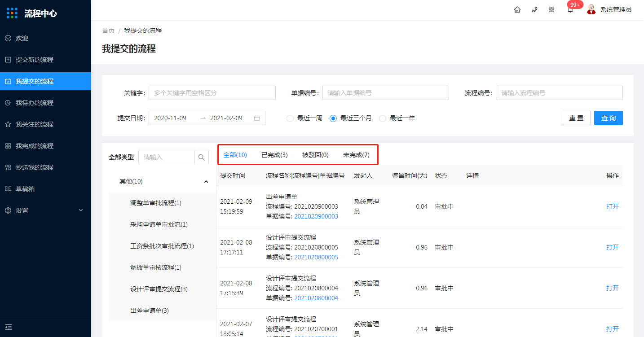Click the phone contact icon in header
Image resolution: width=644 pixels, height=337 pixels.
534,9
